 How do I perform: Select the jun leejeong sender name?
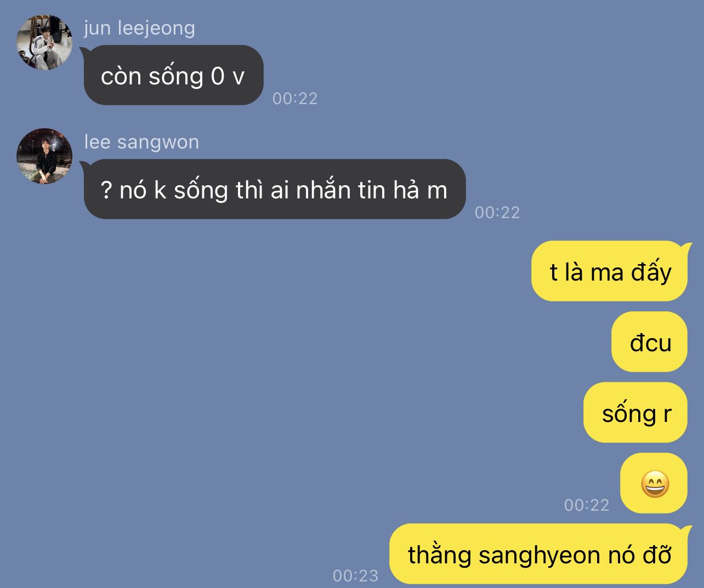[x=139, y=28]
